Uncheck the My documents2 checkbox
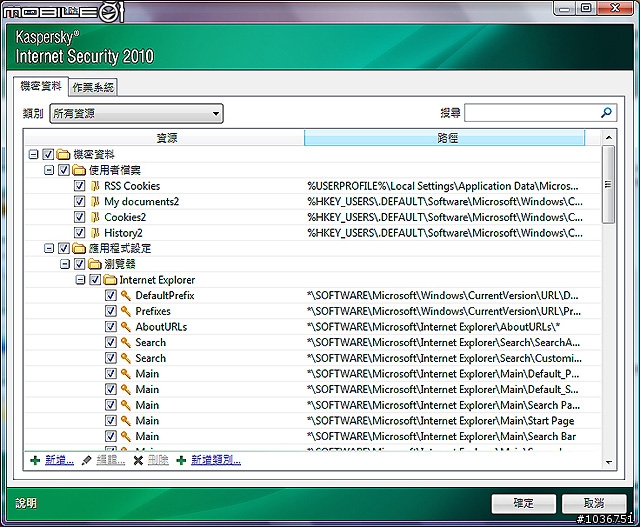 pyautogui.click(x=80, y=202)
